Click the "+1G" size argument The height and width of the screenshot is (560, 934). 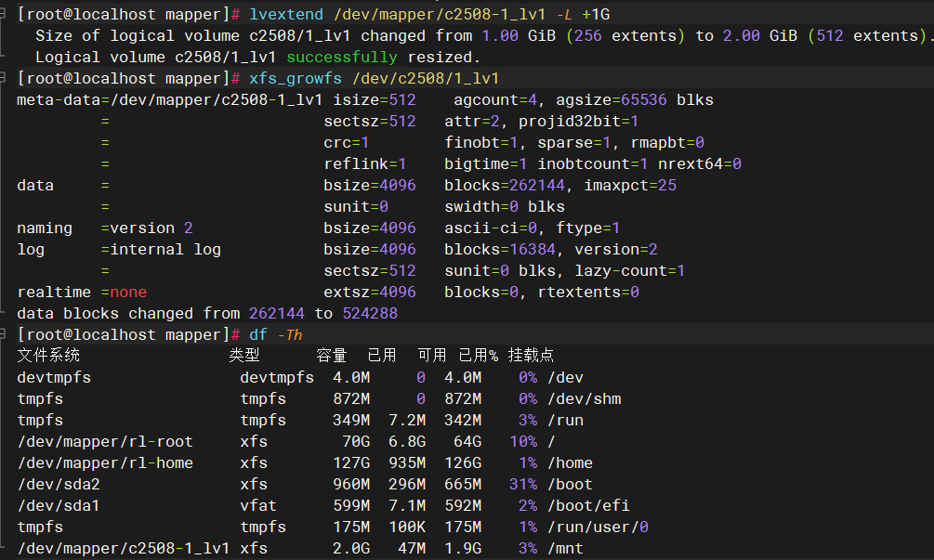pyautogui.click(x=596, y=14)
